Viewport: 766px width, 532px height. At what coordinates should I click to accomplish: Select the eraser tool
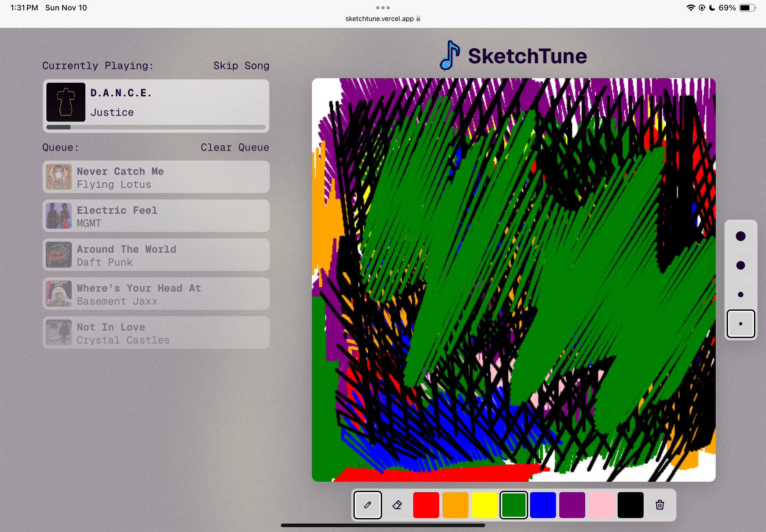tap(397, 505)
